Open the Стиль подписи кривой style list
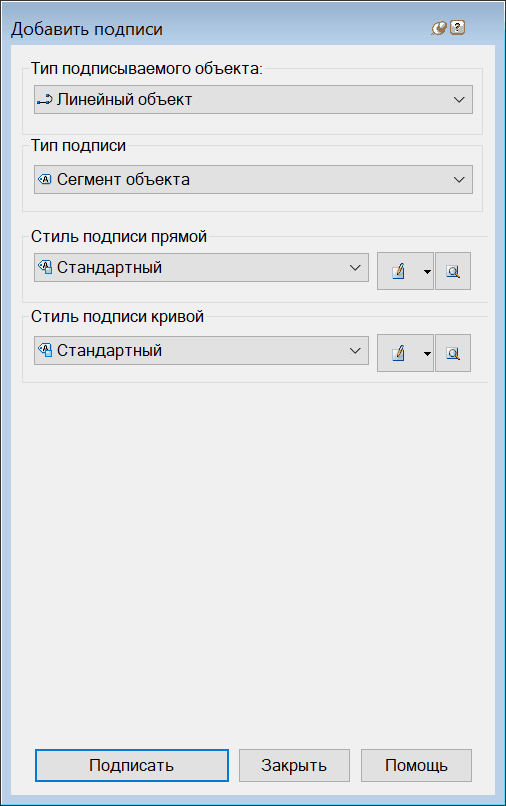This screenshot has width=506, height=806. tap(202, 351)
